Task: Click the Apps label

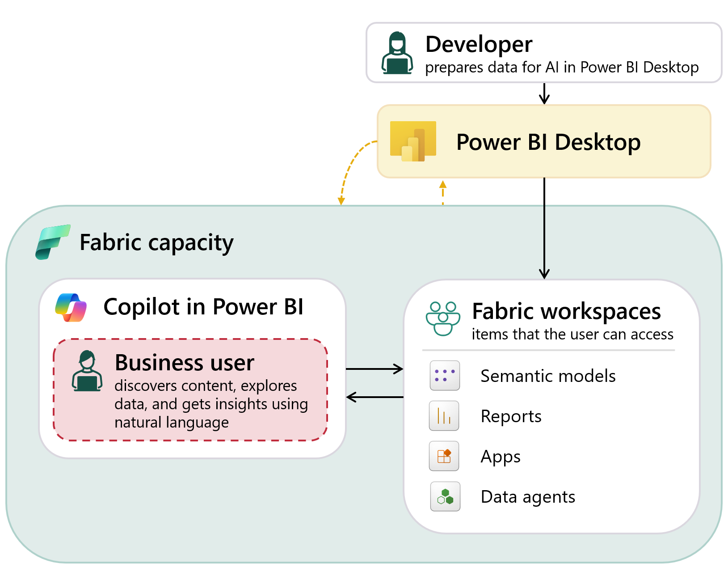Action: pyautogui.click(x=501, y=457)
